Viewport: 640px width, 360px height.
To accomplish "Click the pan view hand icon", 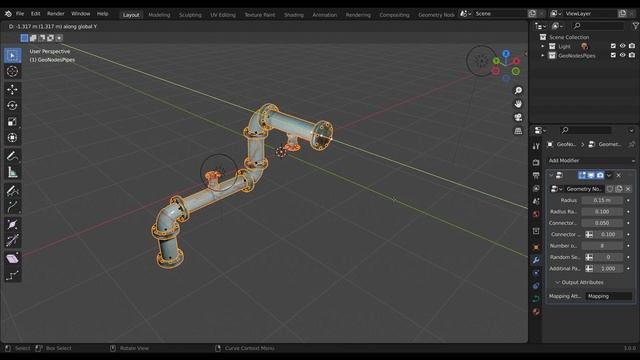I will point(518,104).
